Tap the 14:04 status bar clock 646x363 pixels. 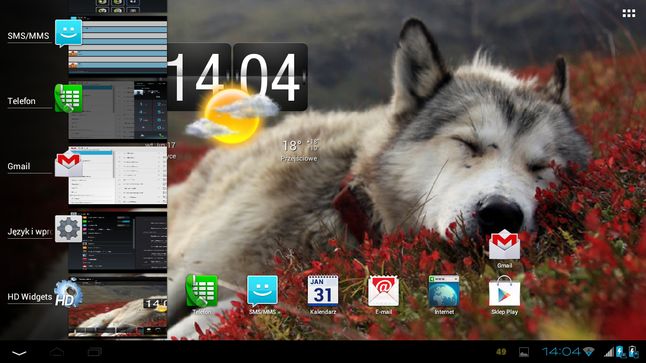pos(561,351)
